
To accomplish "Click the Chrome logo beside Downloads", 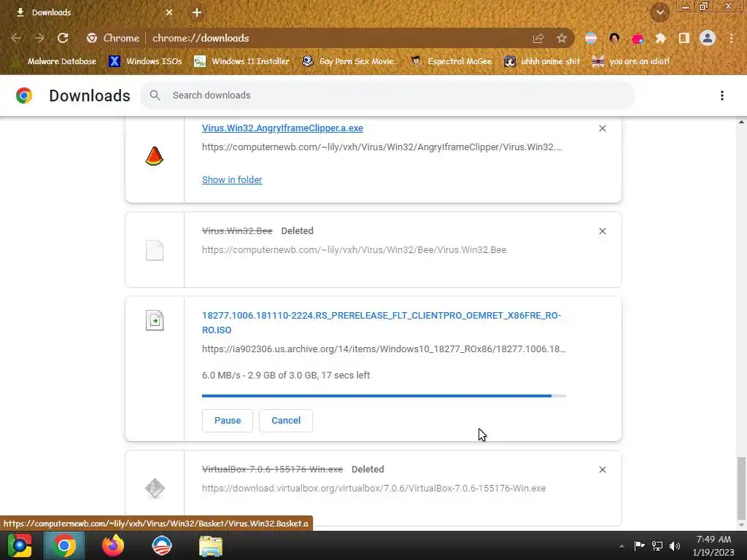I will point(24,96).
